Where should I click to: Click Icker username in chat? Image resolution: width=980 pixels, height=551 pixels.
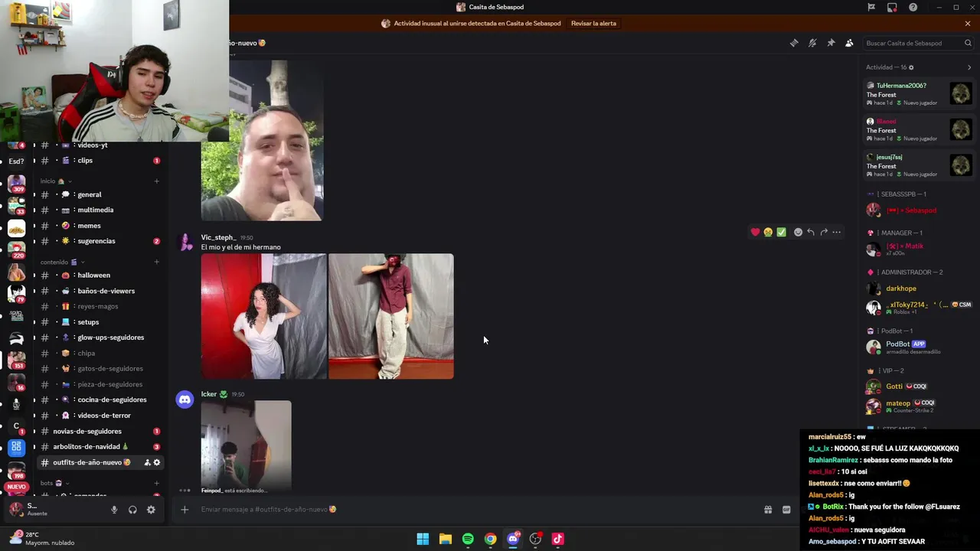tap(209, 394)
